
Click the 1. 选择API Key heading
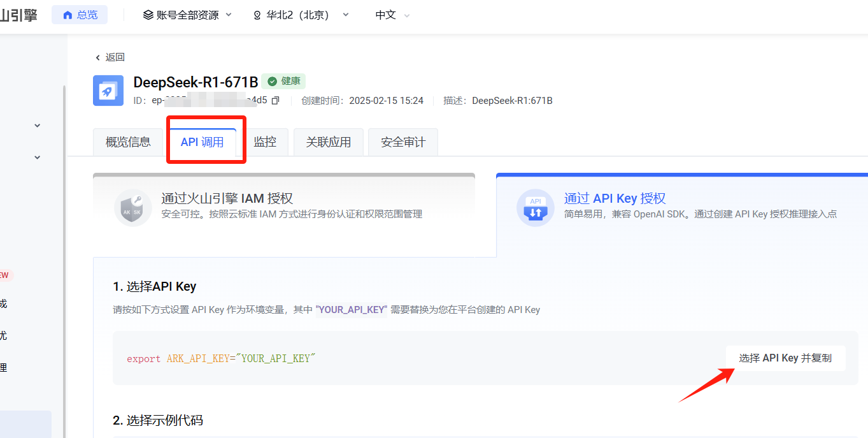155,286
